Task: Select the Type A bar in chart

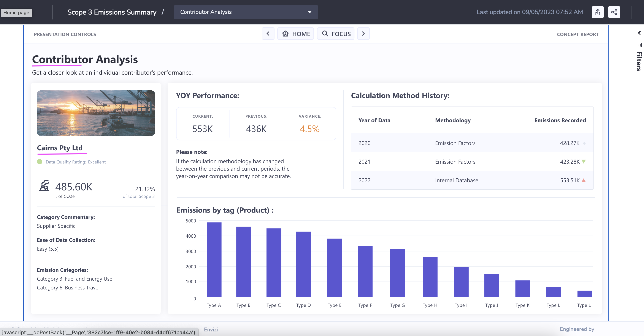Action: (214, 259)
